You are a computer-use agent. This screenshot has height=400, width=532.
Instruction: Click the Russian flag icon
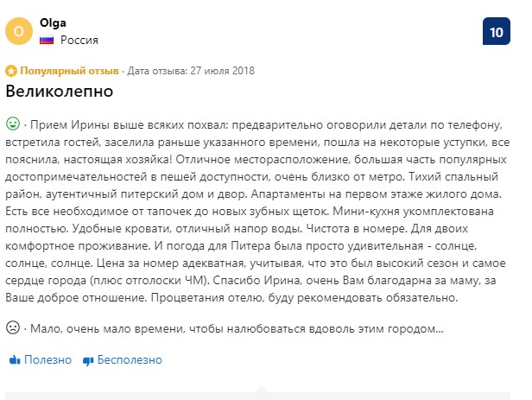(47, 41)
